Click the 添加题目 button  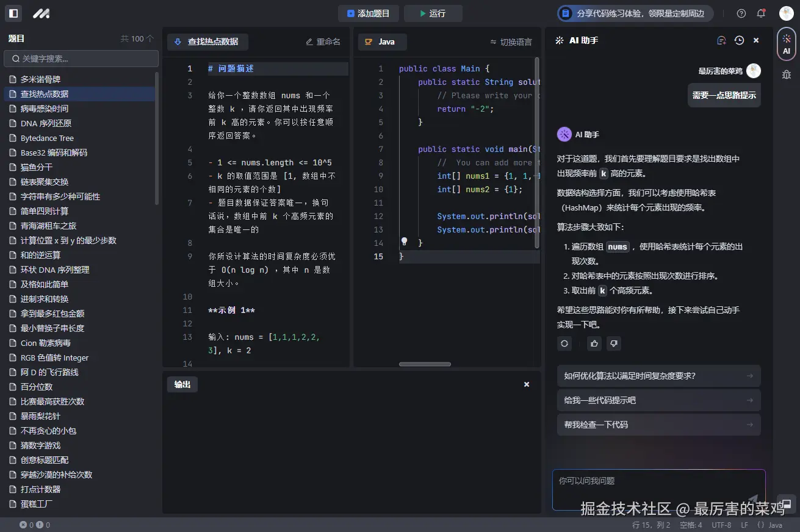coord(369,13)
